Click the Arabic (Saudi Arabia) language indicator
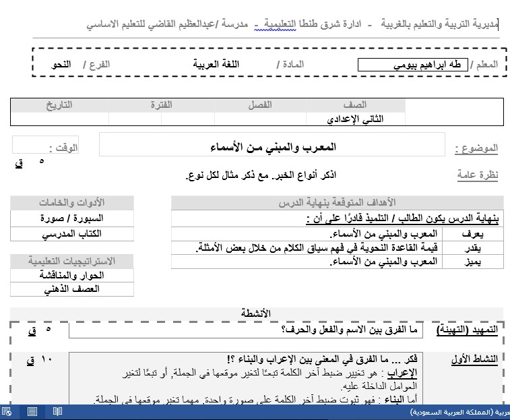510x420 pixels. click(x=459, y=412)
